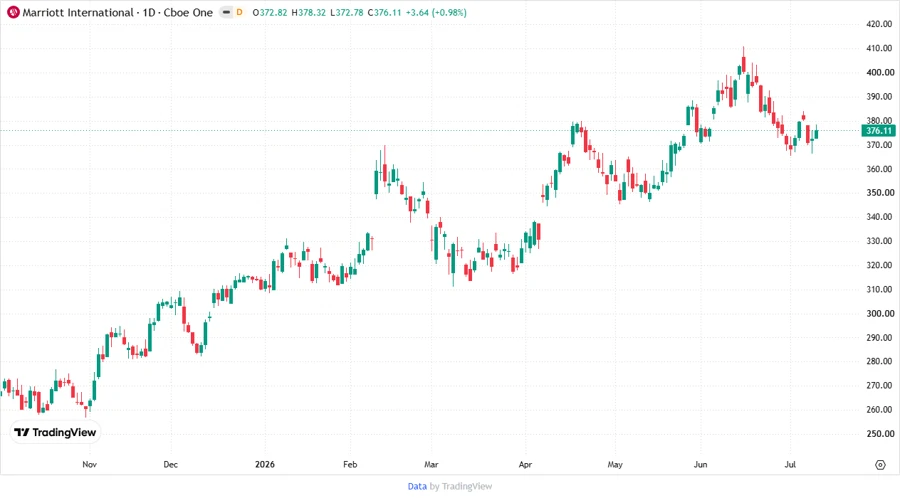This screenshot has width=900, height=498.
Task: Click the 320.00 price axis label
Action: (880, 265)
